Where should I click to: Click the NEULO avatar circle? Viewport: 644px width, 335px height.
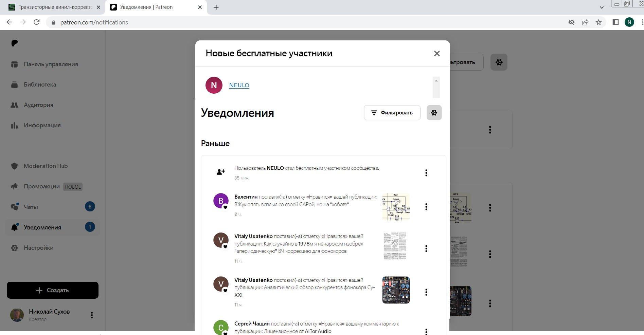214,85
